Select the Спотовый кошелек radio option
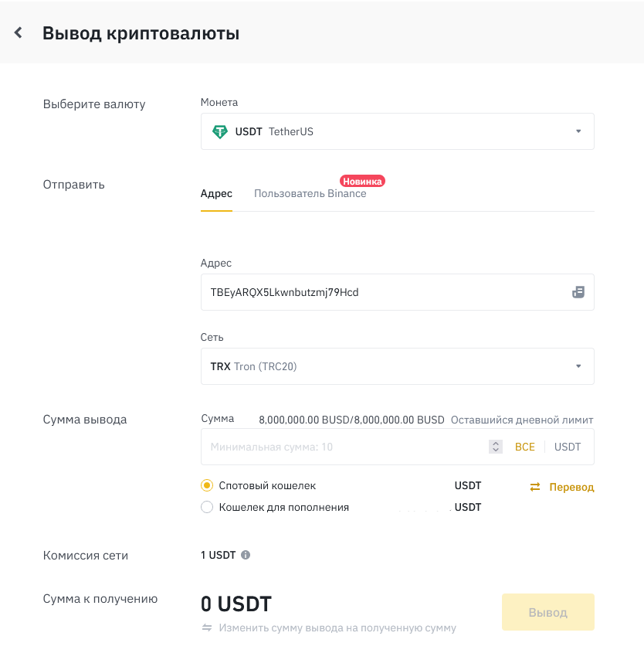The height and width of the screenshot is (653, 644). coord(206,485)
